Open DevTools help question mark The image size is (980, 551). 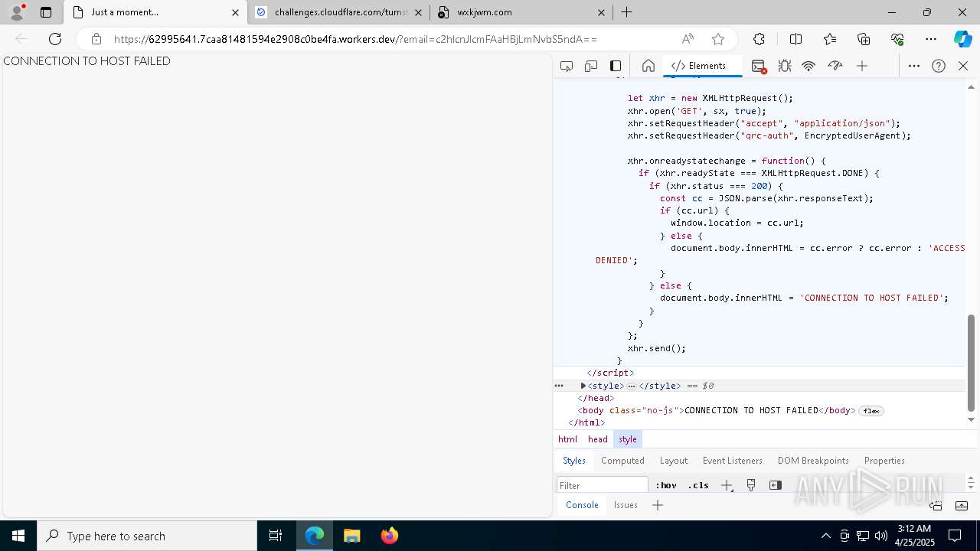pyautogui.click(x=939, y=66)
